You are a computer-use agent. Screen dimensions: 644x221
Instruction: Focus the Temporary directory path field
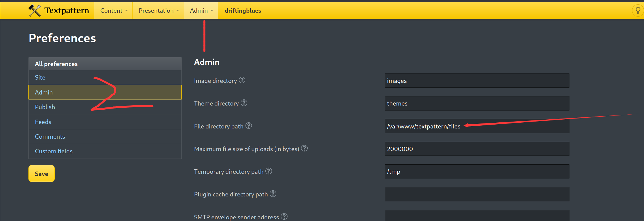477,172
